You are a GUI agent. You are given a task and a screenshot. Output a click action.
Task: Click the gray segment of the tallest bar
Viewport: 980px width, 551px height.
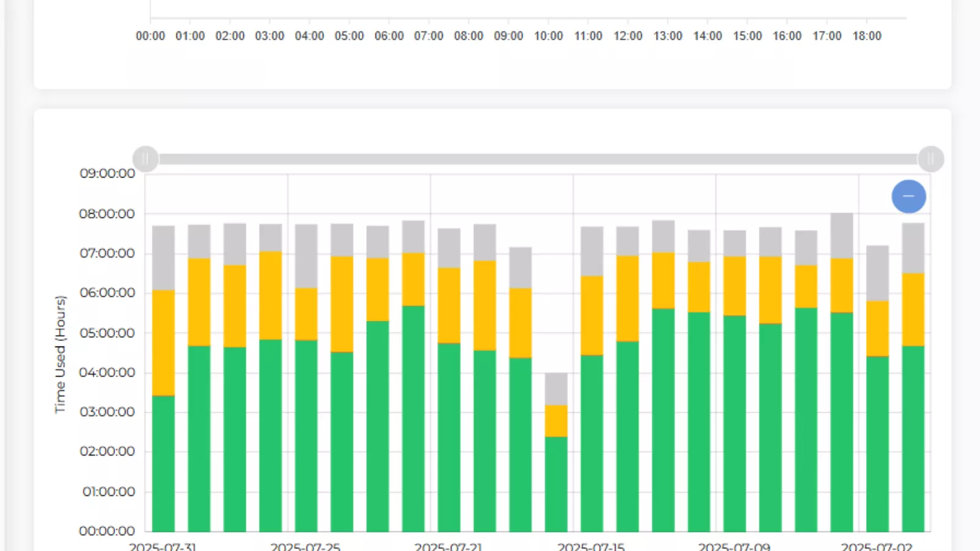click(842, 236)
